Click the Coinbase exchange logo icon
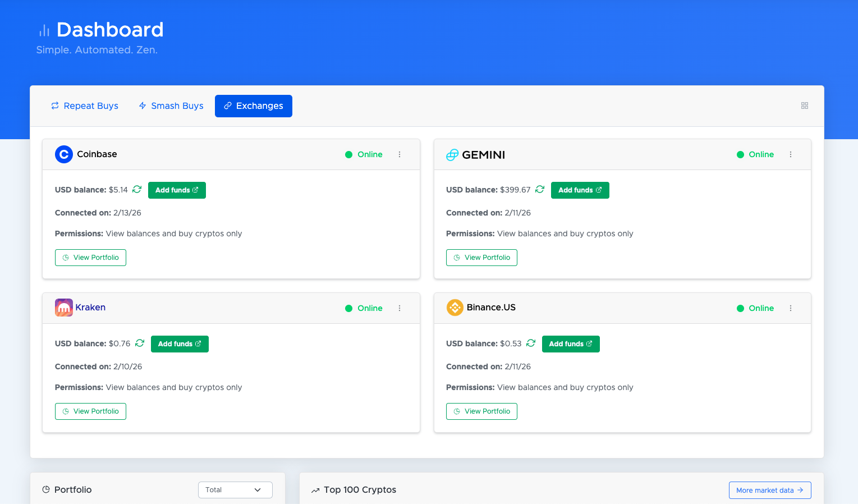The image size is (858, 504). coord(63,154)
